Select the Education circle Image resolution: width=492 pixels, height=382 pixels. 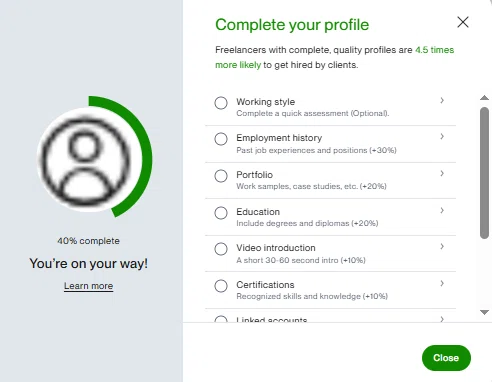221,213
